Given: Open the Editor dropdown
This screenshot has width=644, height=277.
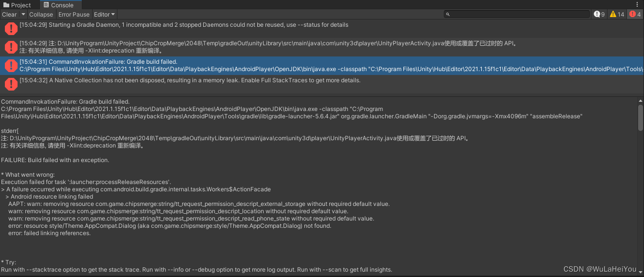Looking at the screenshot, I should 104,15.
